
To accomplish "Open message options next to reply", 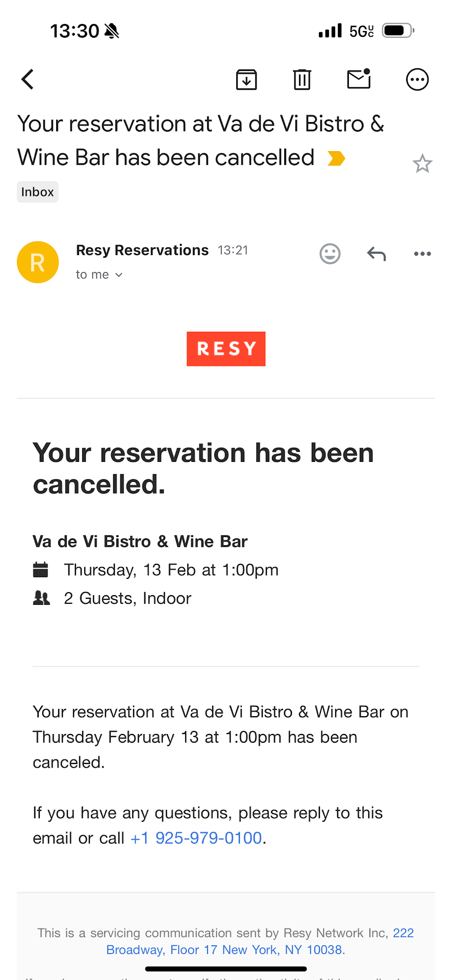I will pos(422,254).
